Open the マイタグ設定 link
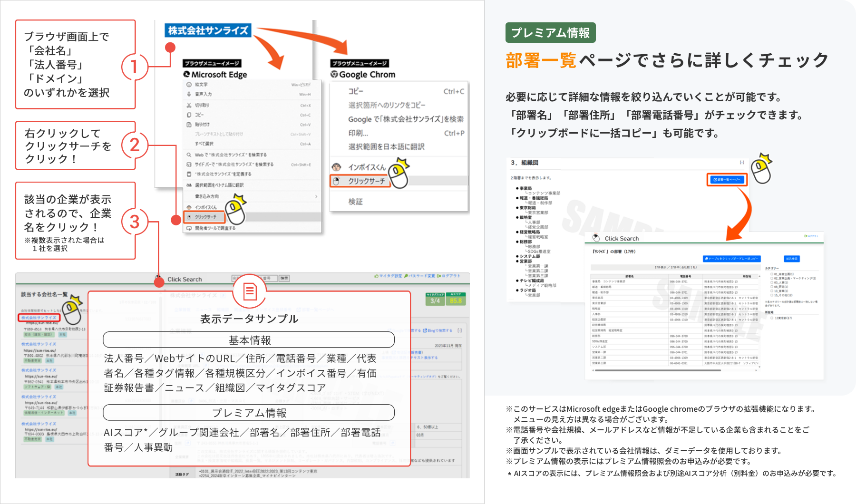 [x=388, y=276]
